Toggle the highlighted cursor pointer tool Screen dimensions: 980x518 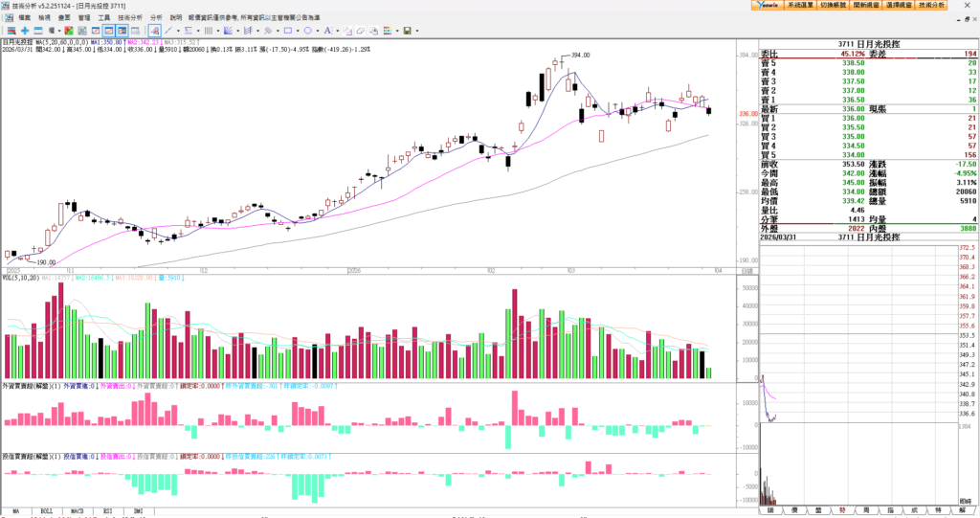153,31
